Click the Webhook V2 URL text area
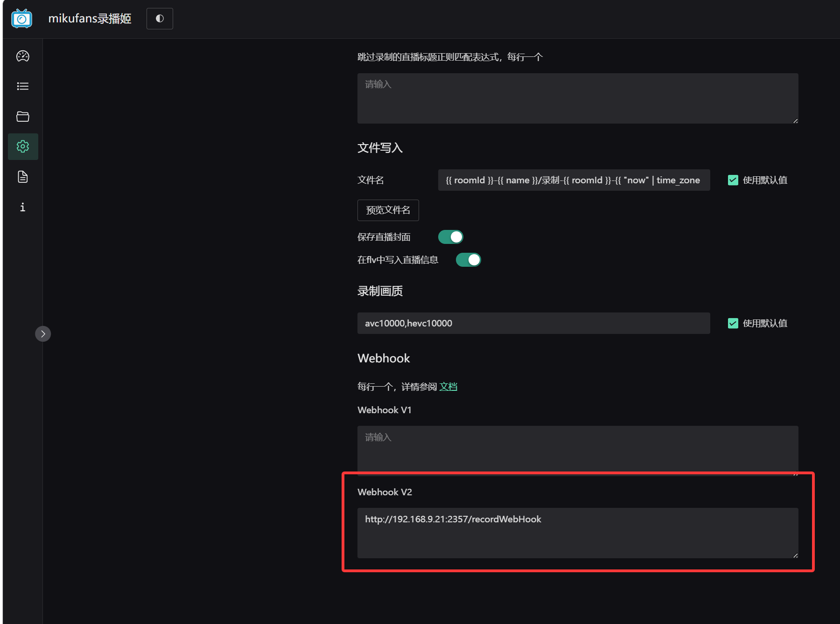 tap(577, 533)
